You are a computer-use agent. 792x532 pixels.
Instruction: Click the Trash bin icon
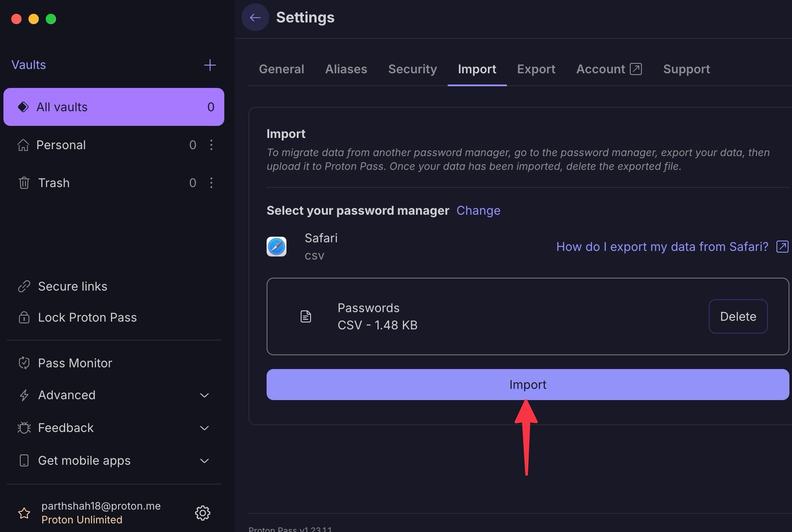(x=24, y=183)
